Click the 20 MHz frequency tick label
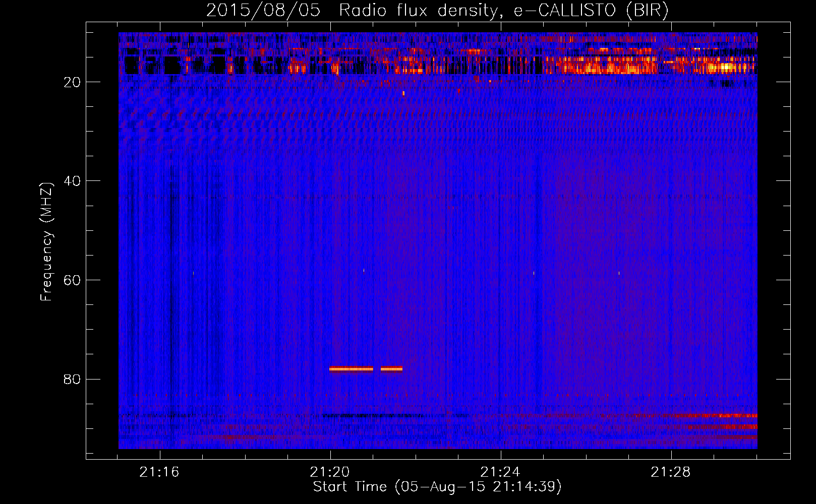This screenshot has height=504, width=816. (72, 82)
